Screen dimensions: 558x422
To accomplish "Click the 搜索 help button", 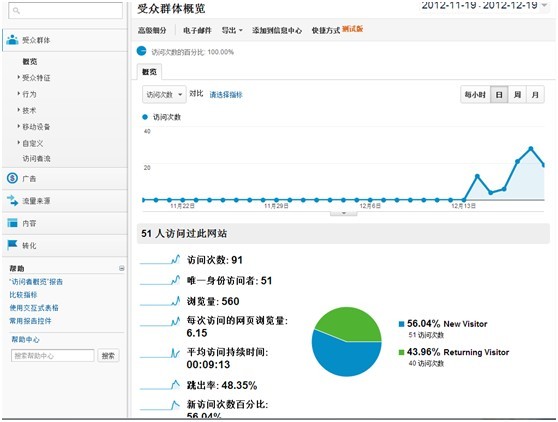I will (108, 355).
